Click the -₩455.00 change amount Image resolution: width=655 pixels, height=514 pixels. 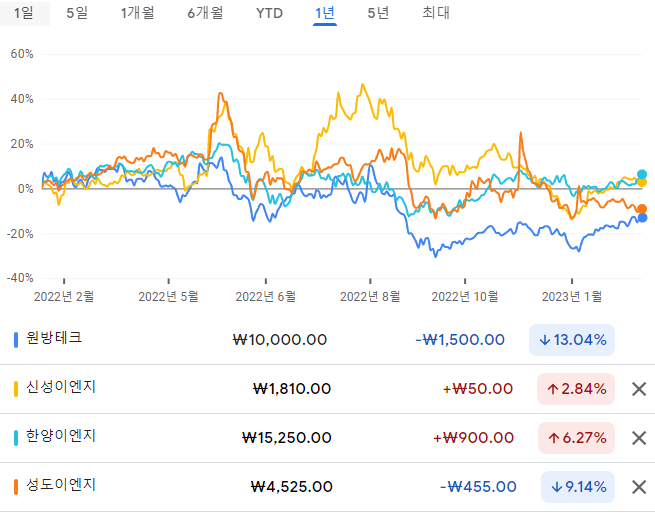coord(478,486)
